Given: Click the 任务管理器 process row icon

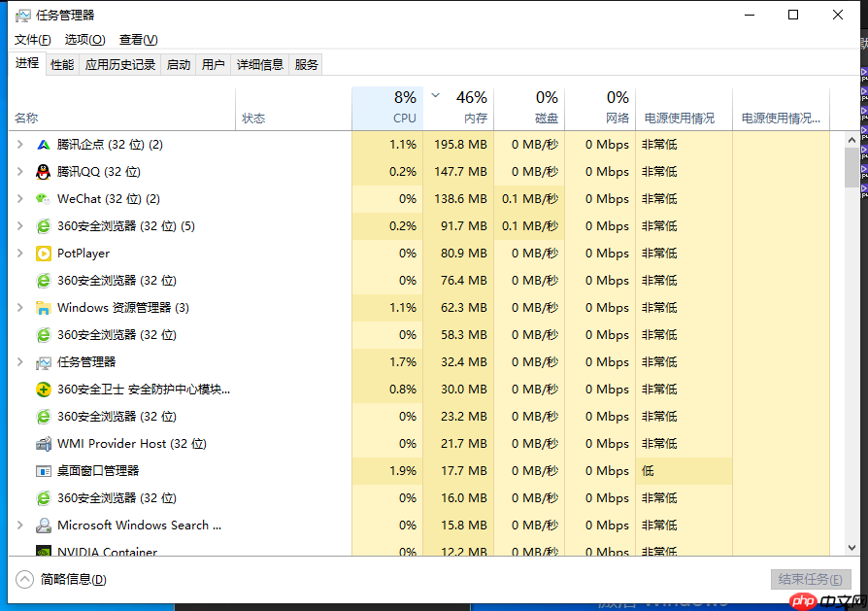Looking at the screenshot, I should 43,363.
